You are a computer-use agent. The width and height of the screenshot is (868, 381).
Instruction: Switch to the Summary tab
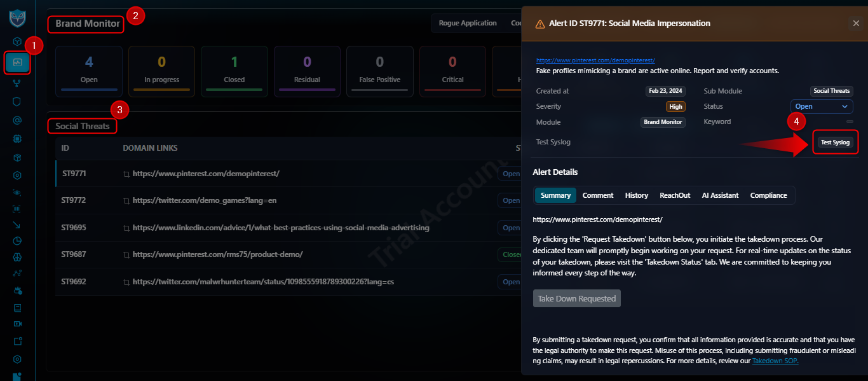[x=555, y=195]
